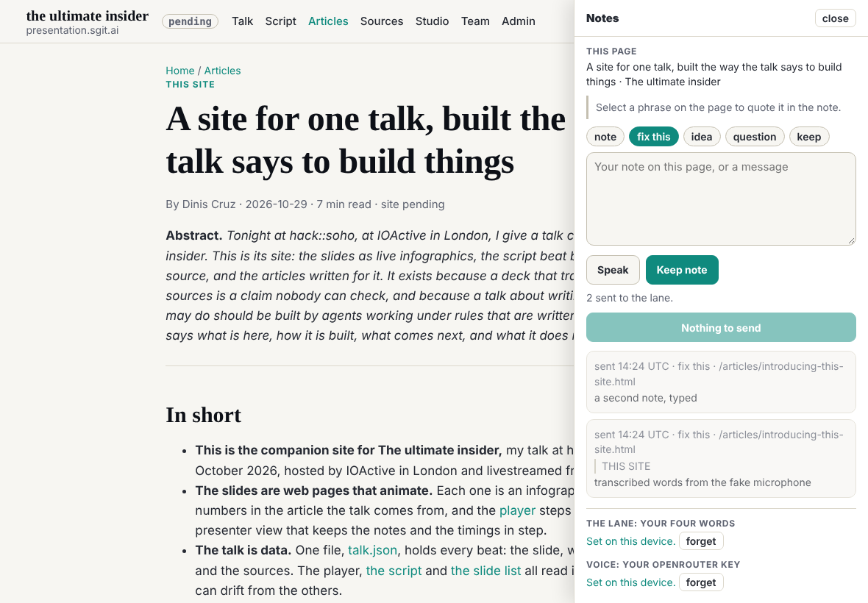Follow the Articles breadcrumb link
This screenshot has width=868, height=603.
point(223,71)
